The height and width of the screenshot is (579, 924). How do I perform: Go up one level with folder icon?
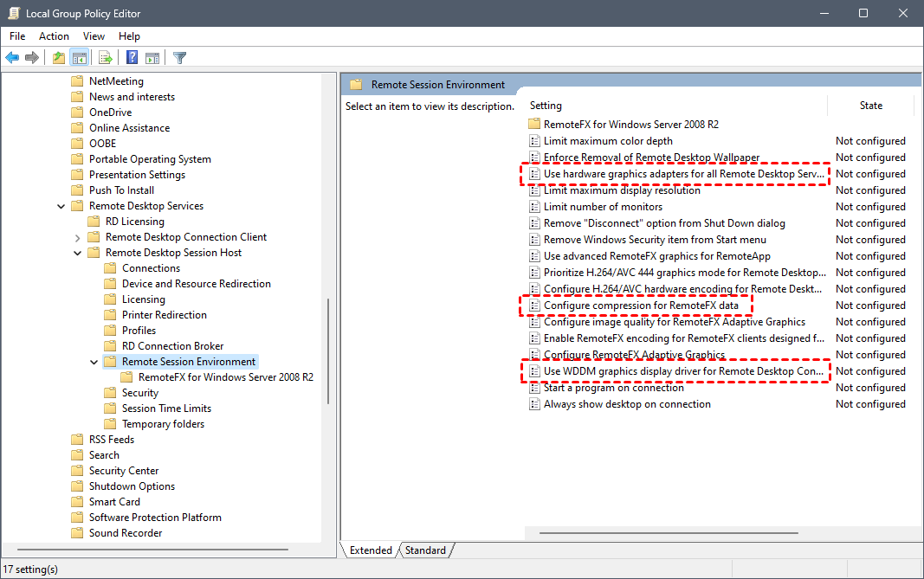coord(58,58)
